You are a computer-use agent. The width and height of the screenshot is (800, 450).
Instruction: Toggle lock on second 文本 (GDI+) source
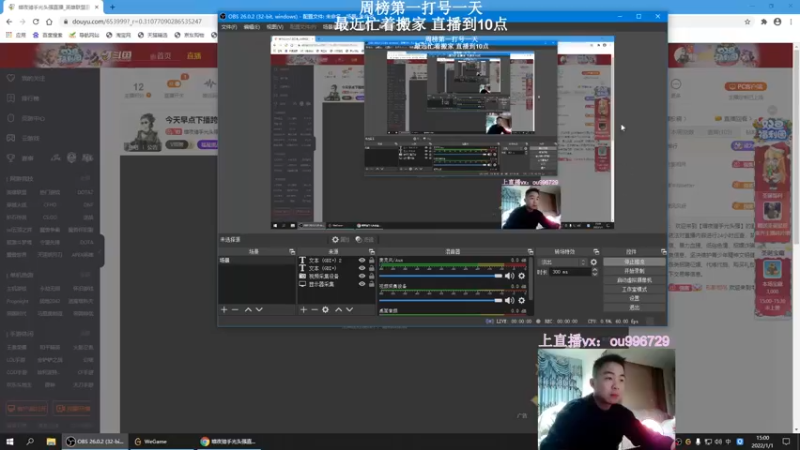click(371, 268)
